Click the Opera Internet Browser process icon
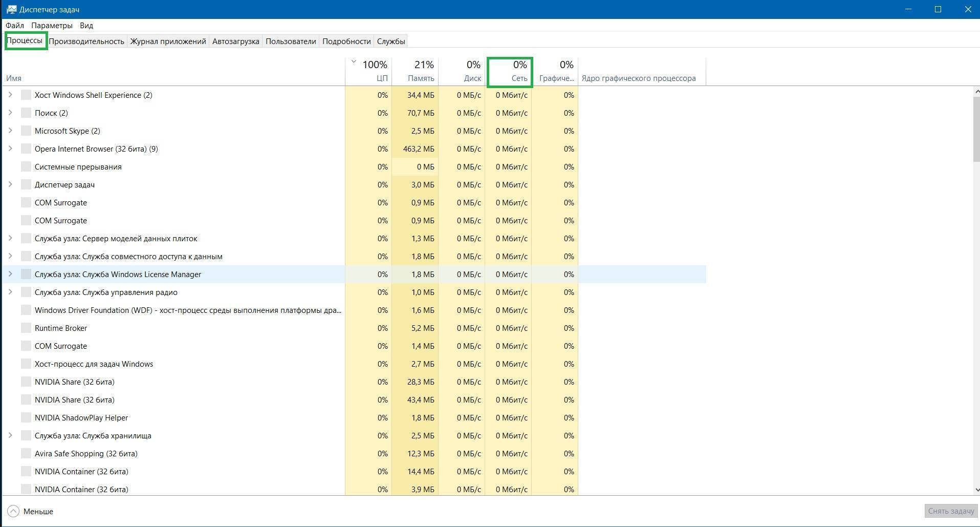The image size is (980, 527). pos(26,149)
